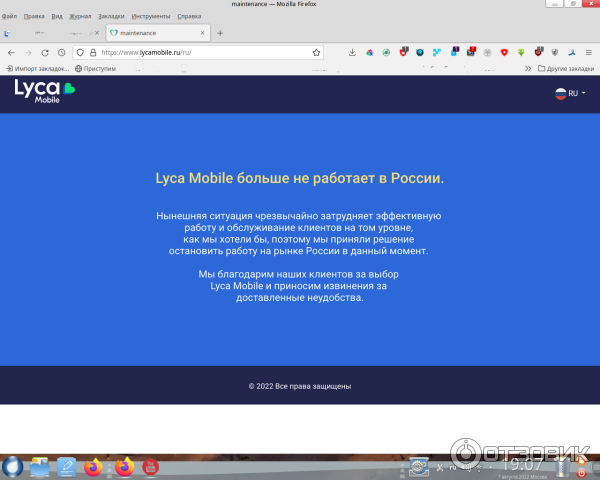Open the Журнал menu
Viewport: 600px width, 480px height.
[80, 16]
